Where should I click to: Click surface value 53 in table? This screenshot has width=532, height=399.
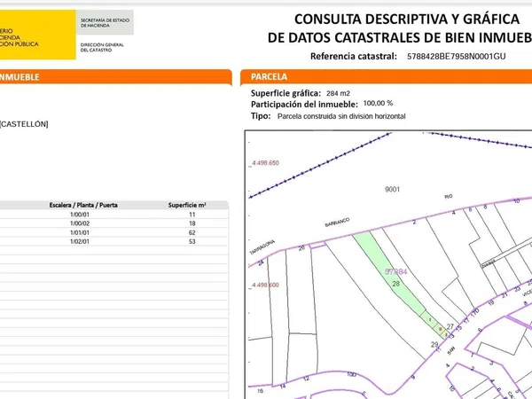click(x=192, y=241)
